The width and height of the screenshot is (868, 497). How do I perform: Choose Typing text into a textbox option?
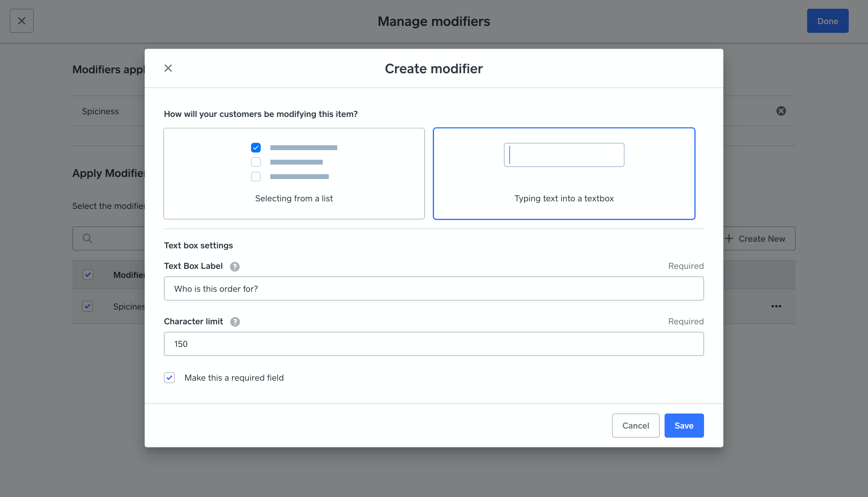564,173
